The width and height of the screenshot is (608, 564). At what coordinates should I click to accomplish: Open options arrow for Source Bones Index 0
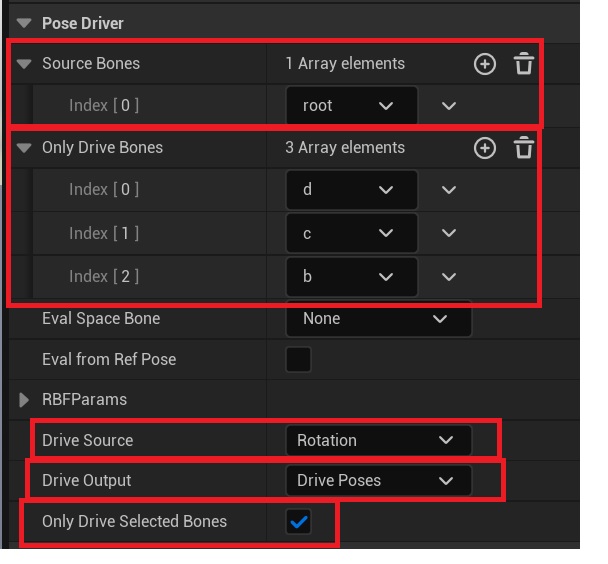[x=448, y=106]
